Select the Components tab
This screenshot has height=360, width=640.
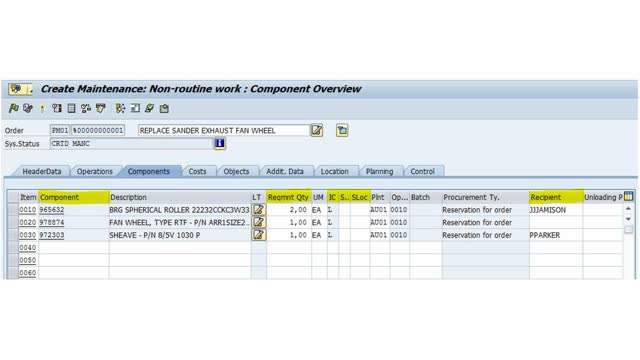tap(149, 171)
